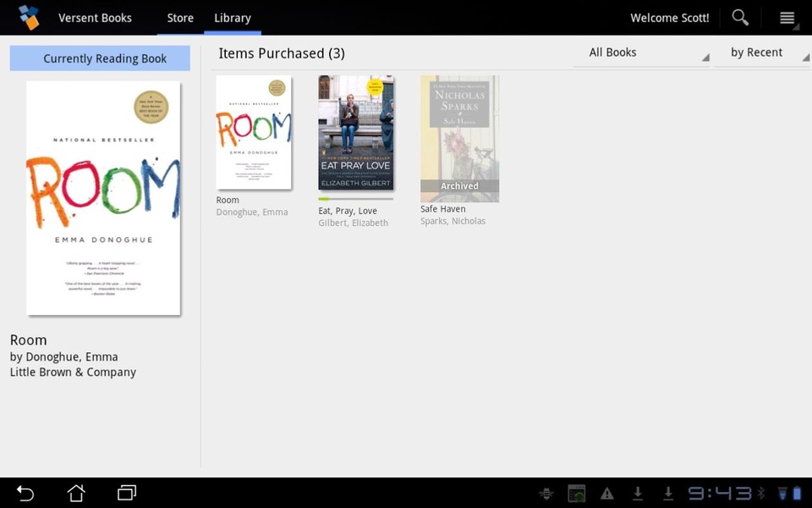Tap the Welcome Scott! account label
812x508 pixels.
coord(670,18)
